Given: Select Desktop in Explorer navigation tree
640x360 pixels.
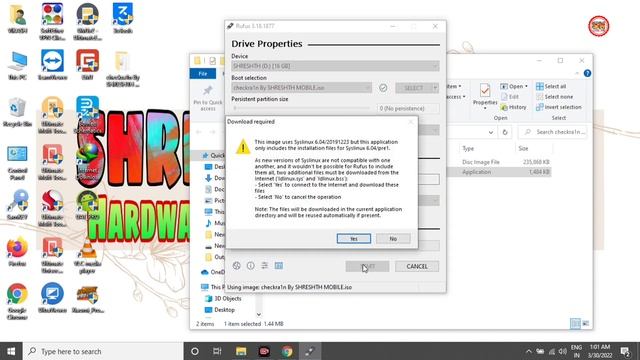Looking at the screenshot, I should tap(220, 310).
